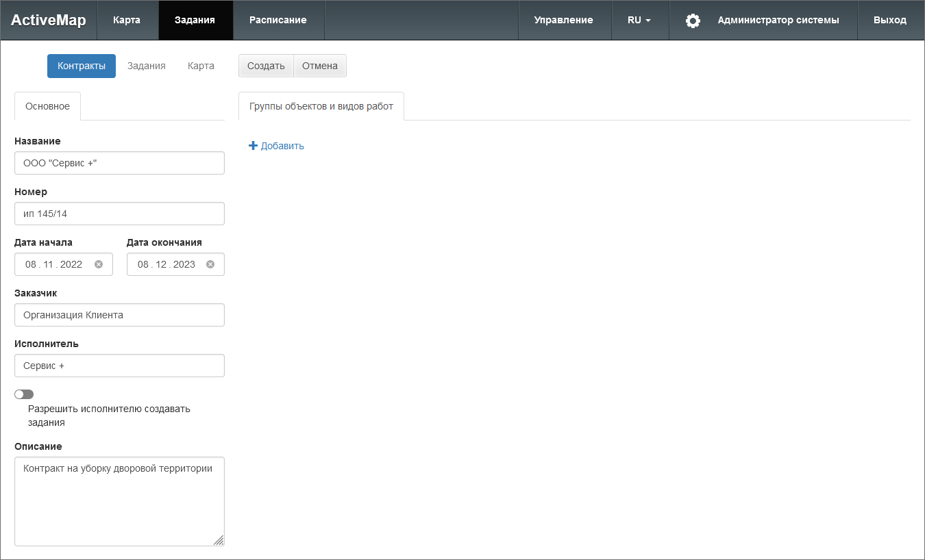Clear the end date with its X icon
Image resolution: width=925 pixels, height=560 pixels.
tap(210, 264)
